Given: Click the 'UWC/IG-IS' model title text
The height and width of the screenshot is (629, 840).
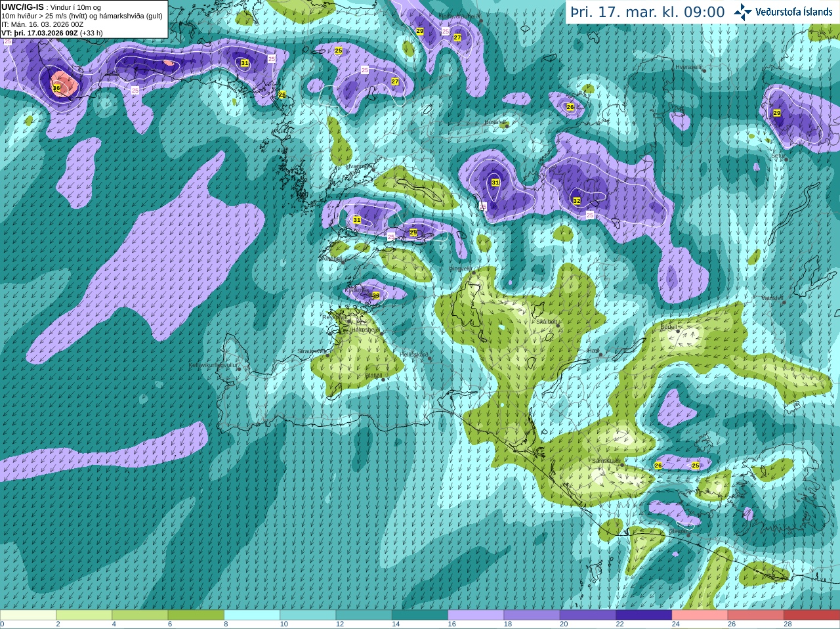Looking at the screenshot, I should click(x=22, y=7).
